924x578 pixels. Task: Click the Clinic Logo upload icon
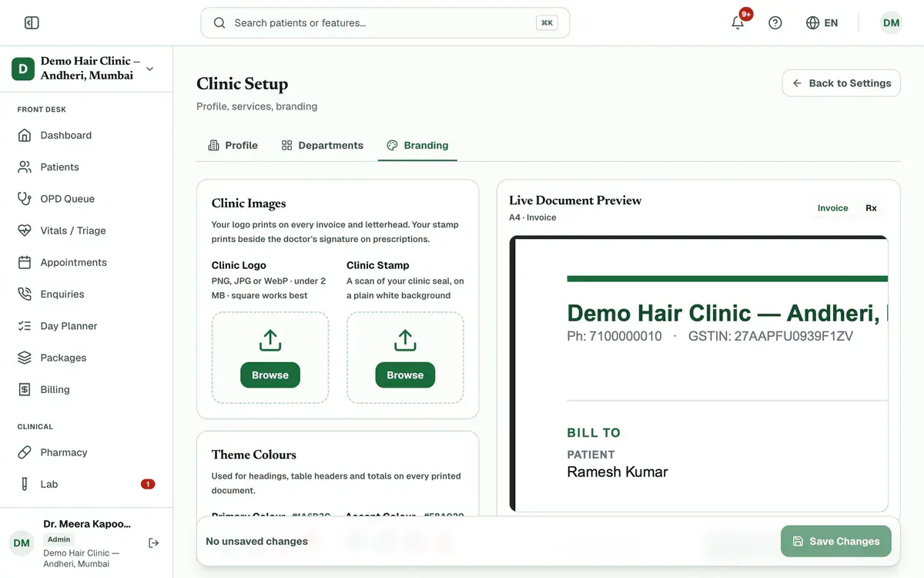(270, 340)
